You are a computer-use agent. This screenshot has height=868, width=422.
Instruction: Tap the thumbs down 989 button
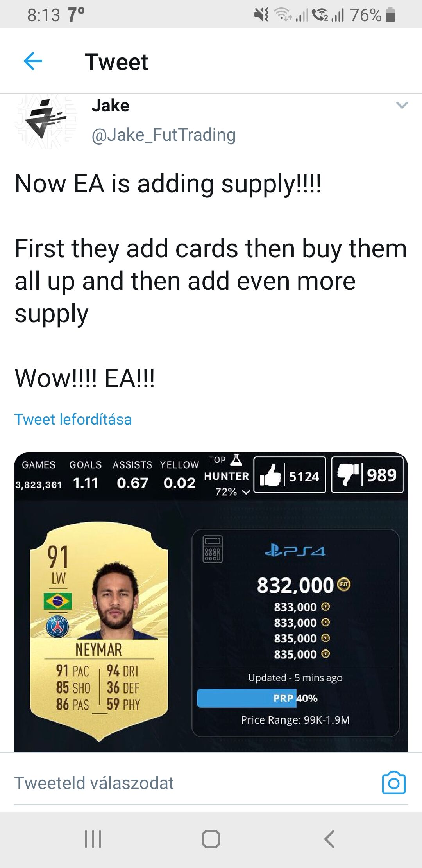click(x=367, y=475)
